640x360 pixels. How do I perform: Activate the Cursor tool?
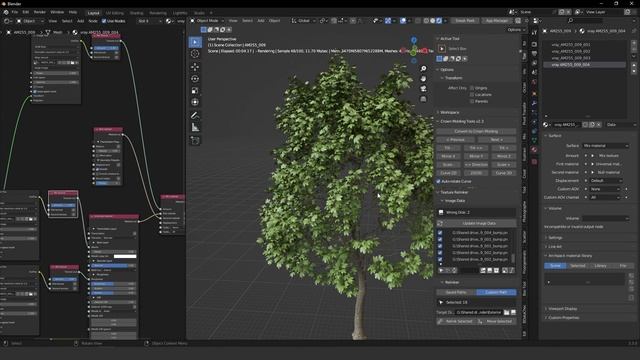click(195, 54)
